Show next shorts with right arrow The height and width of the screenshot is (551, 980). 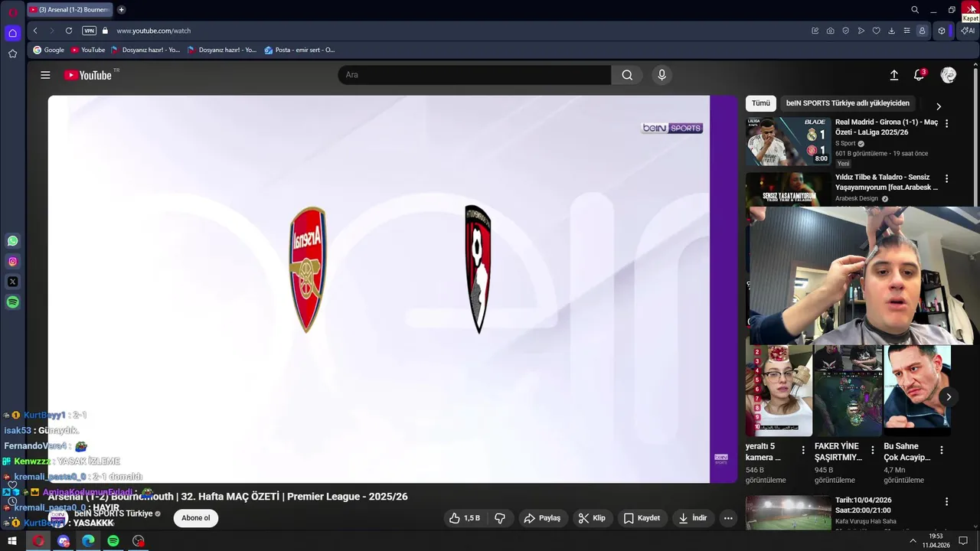[x=949, y=396]
